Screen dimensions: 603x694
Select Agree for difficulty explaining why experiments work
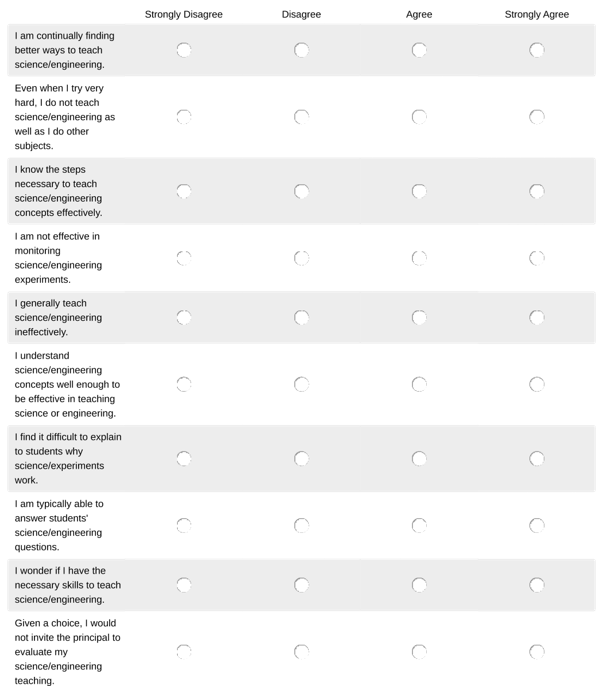click(x=419, y=458)
